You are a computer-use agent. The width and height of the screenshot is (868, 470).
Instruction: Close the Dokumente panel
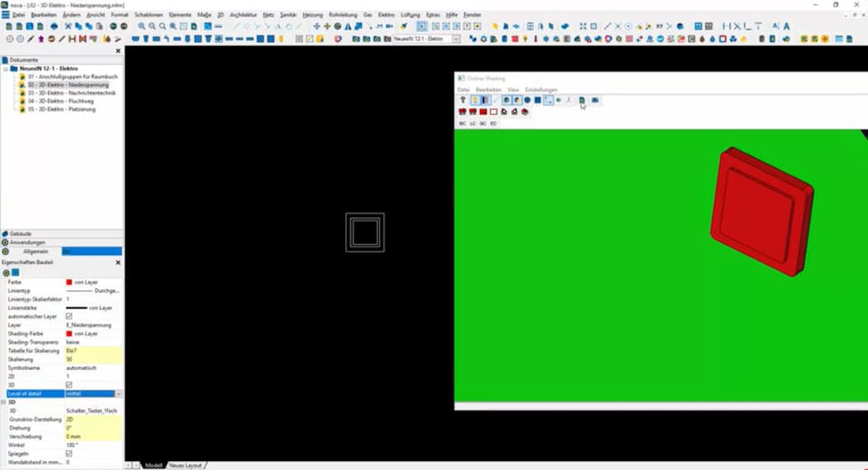[x=118, y=51]
